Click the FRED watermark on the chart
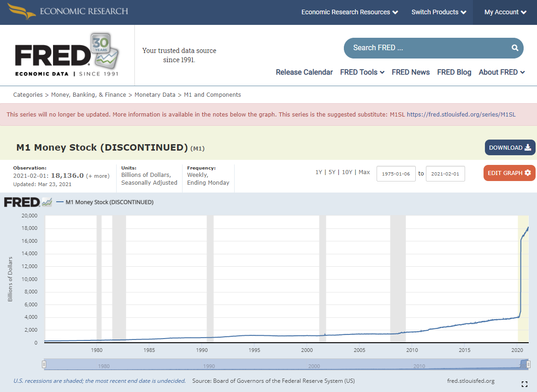 [x=22, y=202]
